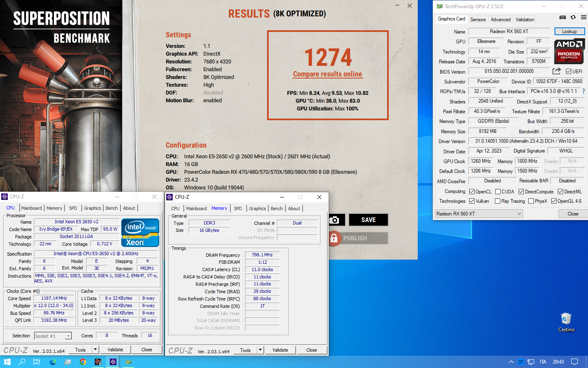Viewport: 588px width, 368px height.
Task: Click Close button in GPU-Z window
Action: (x=573, y=214)
